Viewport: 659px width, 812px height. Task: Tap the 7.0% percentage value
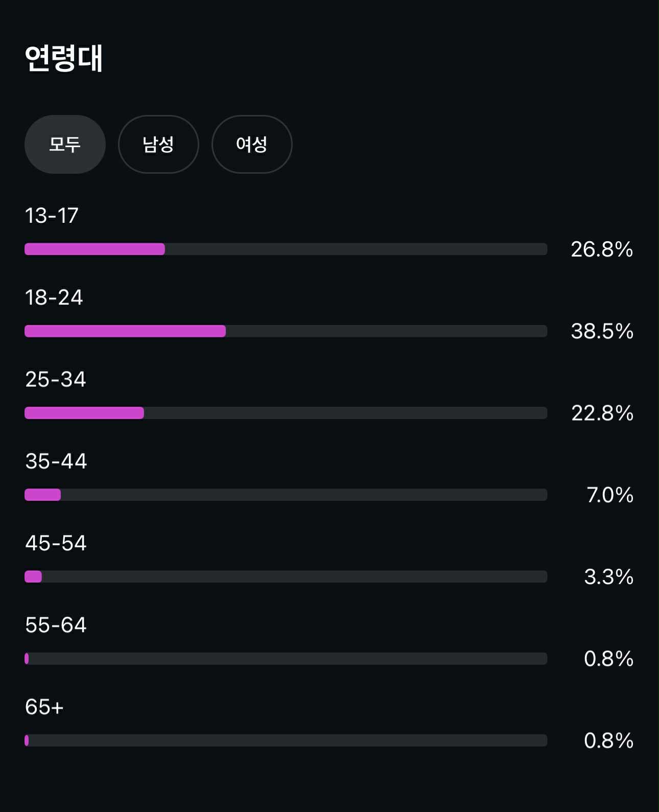click(x=609, y=495)
